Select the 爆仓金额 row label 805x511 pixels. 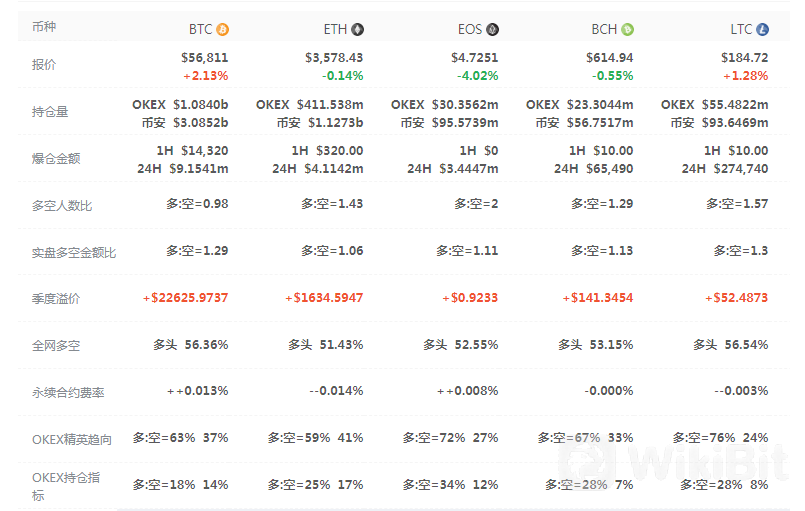tap(57, 158)
